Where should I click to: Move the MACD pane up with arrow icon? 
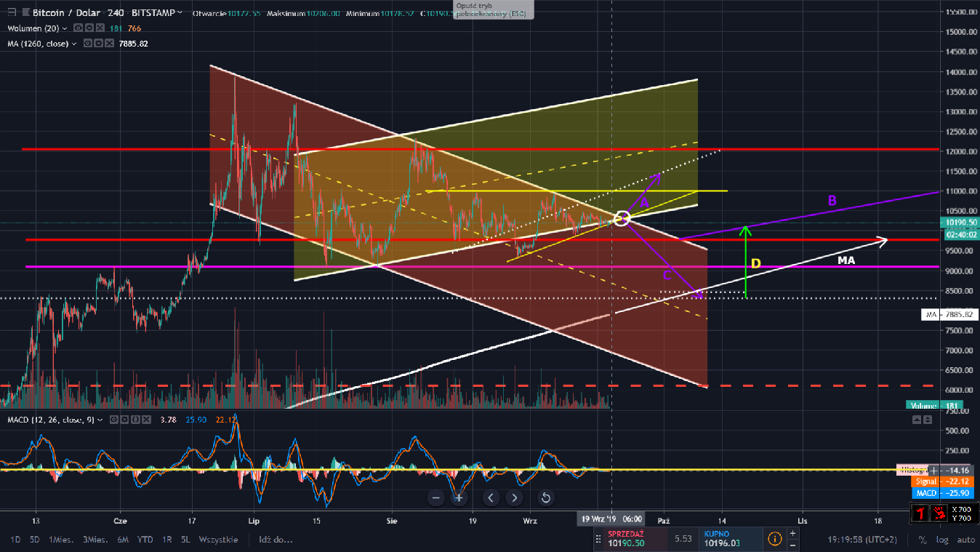tap(916, 420)
